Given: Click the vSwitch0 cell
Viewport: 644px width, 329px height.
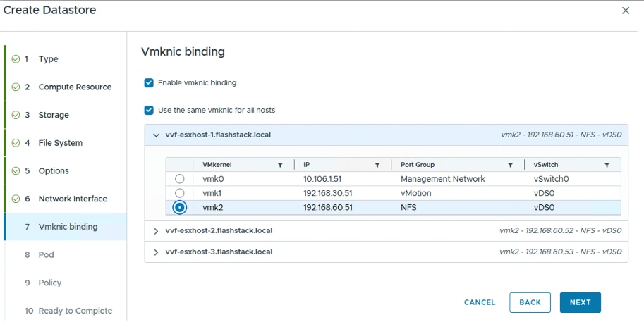Looking at the screenshot, I should (x=551, y=179).
